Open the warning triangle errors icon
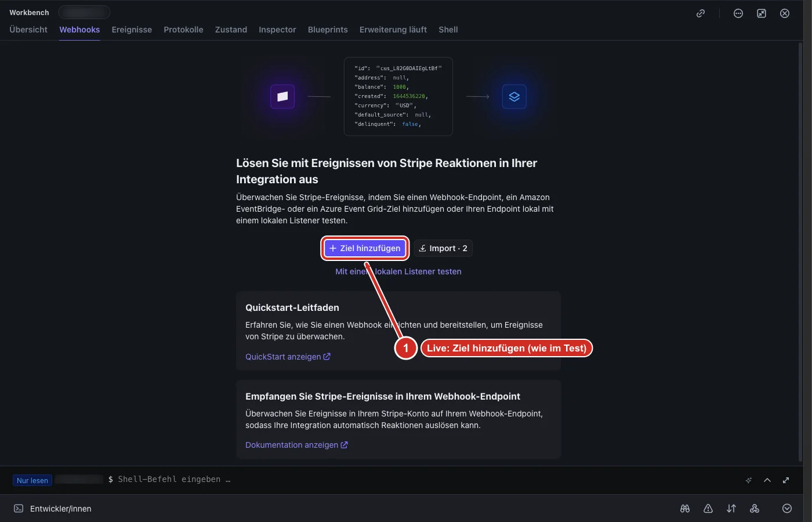 click(x=708, y=509)
